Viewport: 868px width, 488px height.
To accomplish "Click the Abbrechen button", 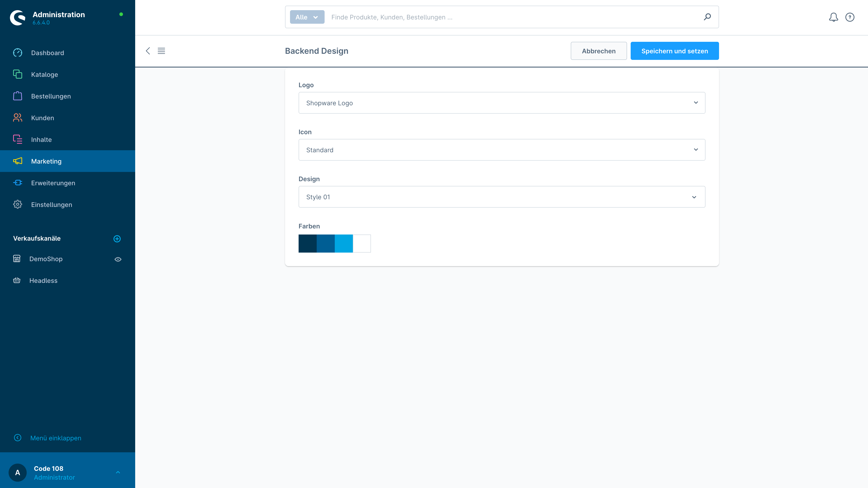I will [598, 51].
